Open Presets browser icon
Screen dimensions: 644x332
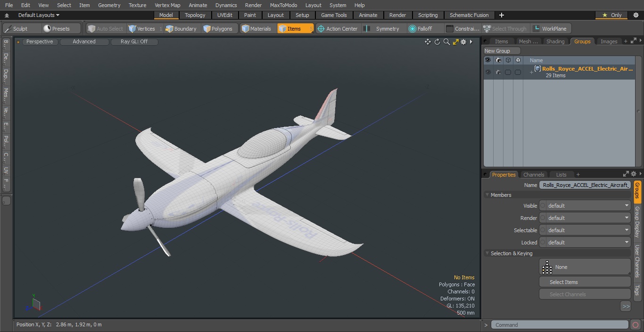click(47, 29)
